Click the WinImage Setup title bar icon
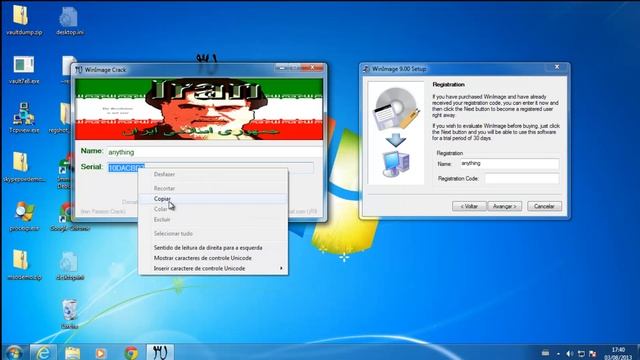Viewport: 640px width, 360px height. click(366, 69)
